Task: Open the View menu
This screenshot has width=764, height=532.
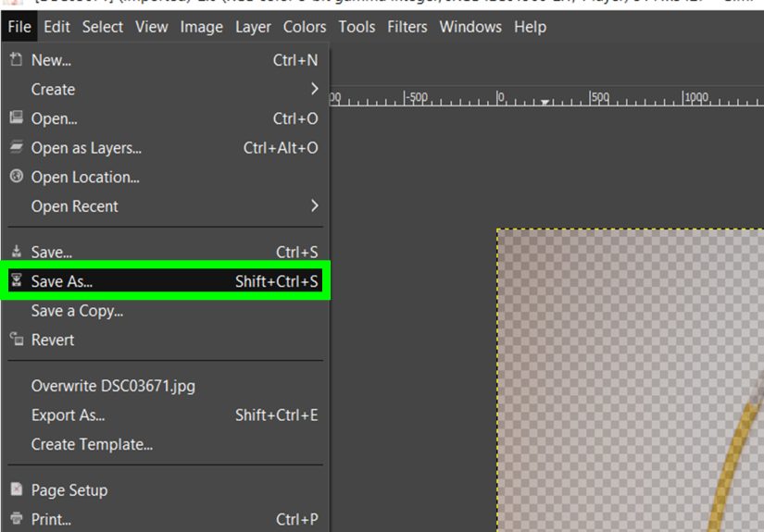Action: pos(152,27)
